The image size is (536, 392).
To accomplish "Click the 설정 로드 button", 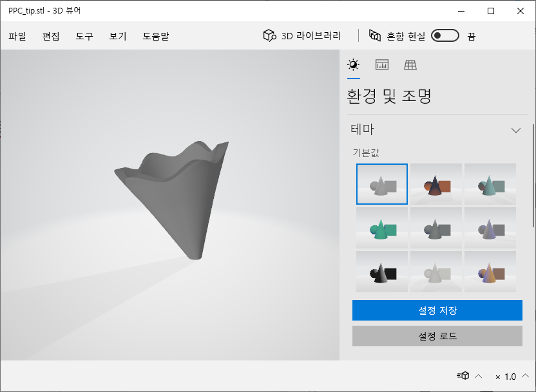I will (x=437, y=336).
